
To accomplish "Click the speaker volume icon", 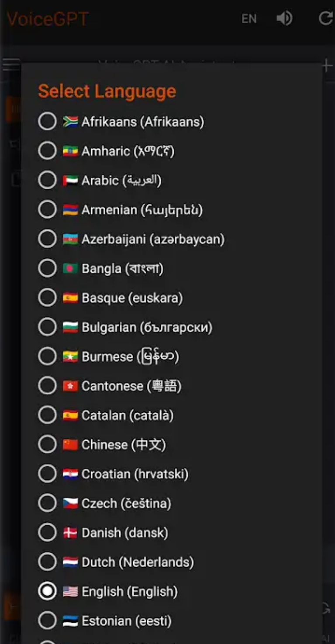I will [x=284, y=18].
